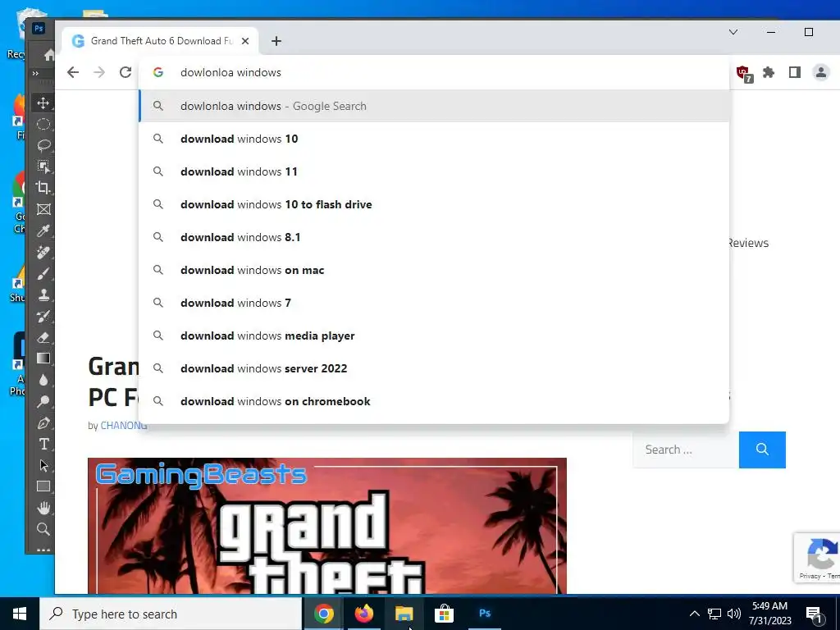Open the Windows Start menu
840x630 pixels.
tap(20, 614)
